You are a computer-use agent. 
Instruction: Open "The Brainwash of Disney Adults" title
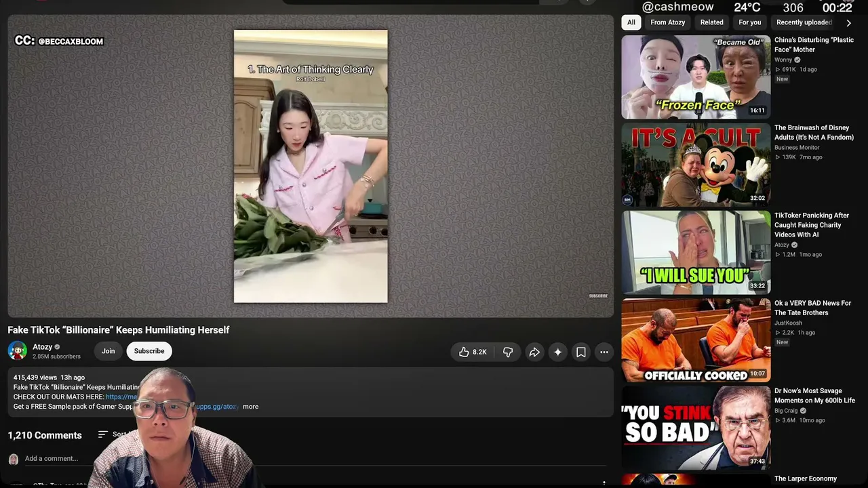(x=814, y=132)
